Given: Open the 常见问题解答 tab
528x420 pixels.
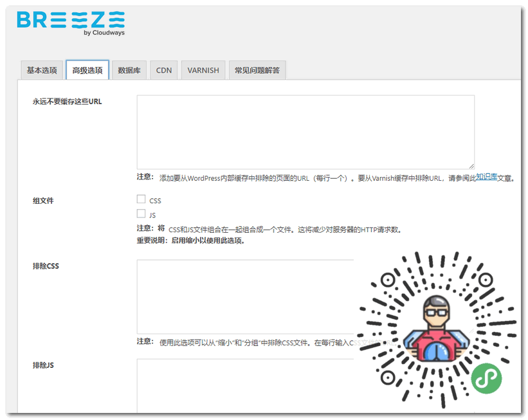Looking at the screenshot, I should coord(257,69).
